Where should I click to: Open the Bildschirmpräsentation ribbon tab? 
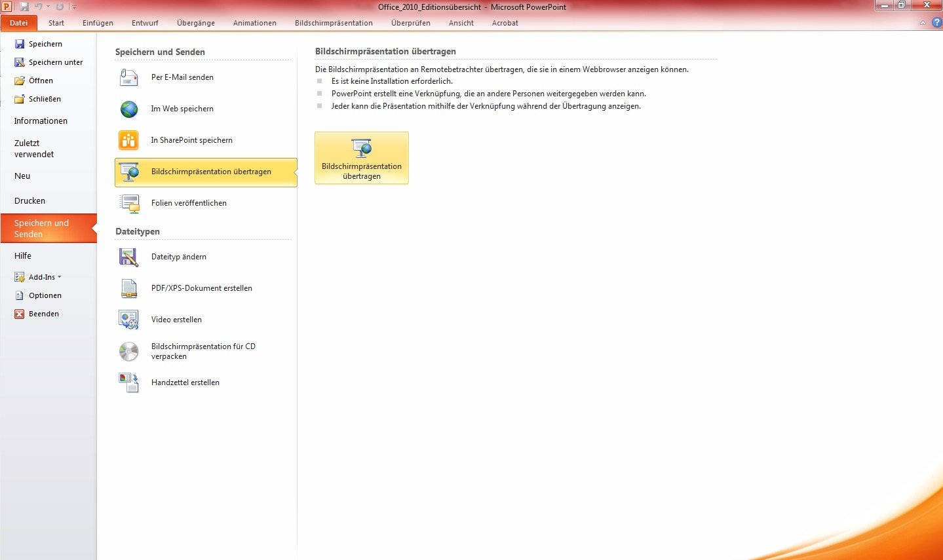(x=334, y=23)
